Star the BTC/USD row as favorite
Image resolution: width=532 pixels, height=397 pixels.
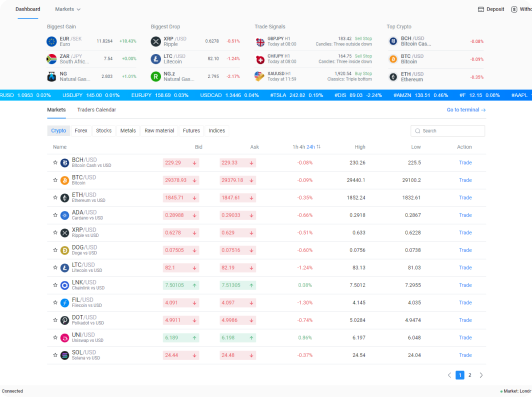pyautogui.click(x=55, y=180)
